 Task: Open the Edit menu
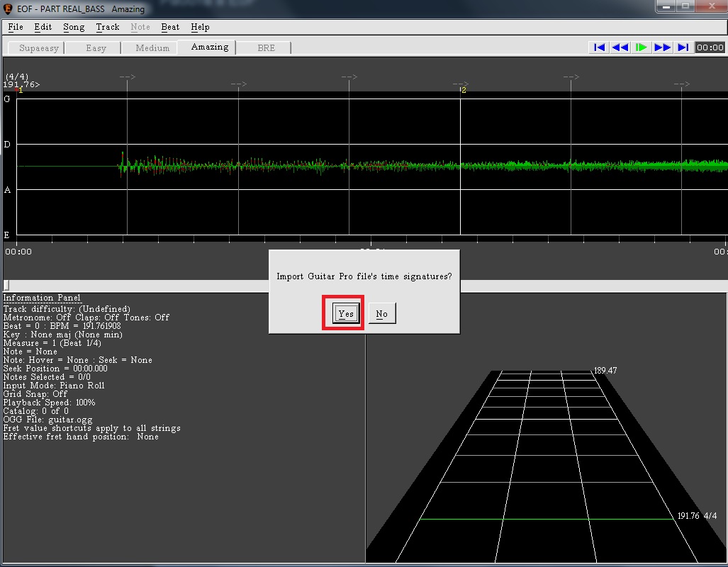(x=43, y=27)
